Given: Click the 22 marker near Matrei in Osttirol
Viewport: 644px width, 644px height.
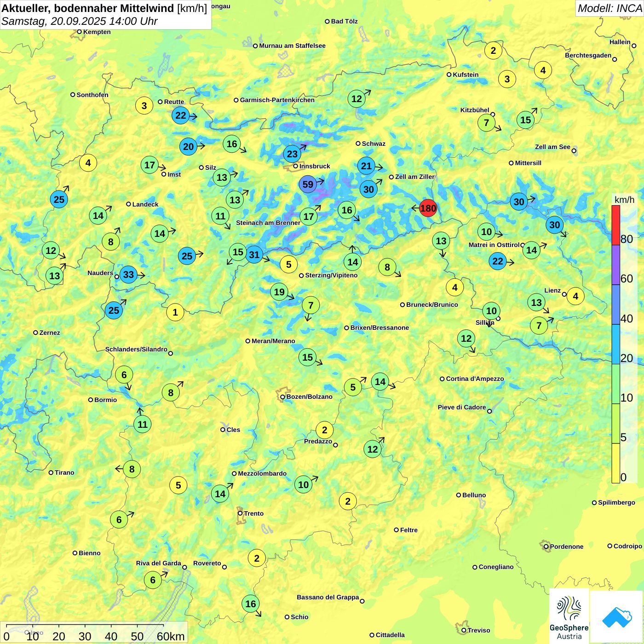Looking at the screenshot, I should [498, 261].
